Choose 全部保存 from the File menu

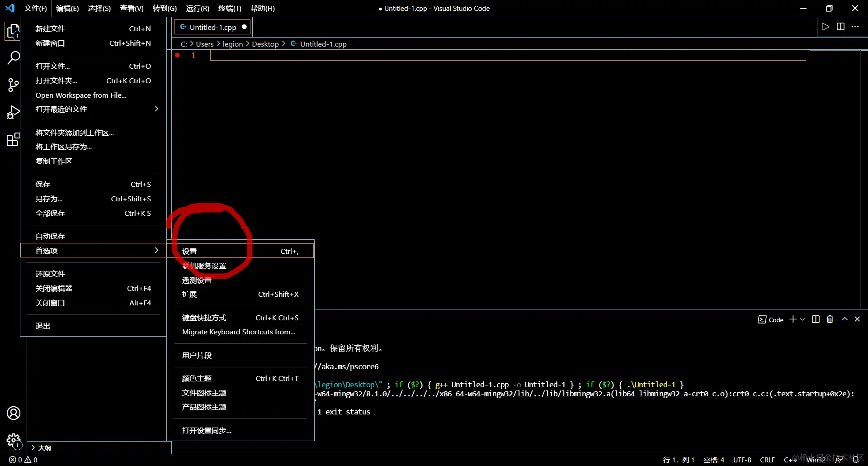pyautogui.click(x=93, y=213)
